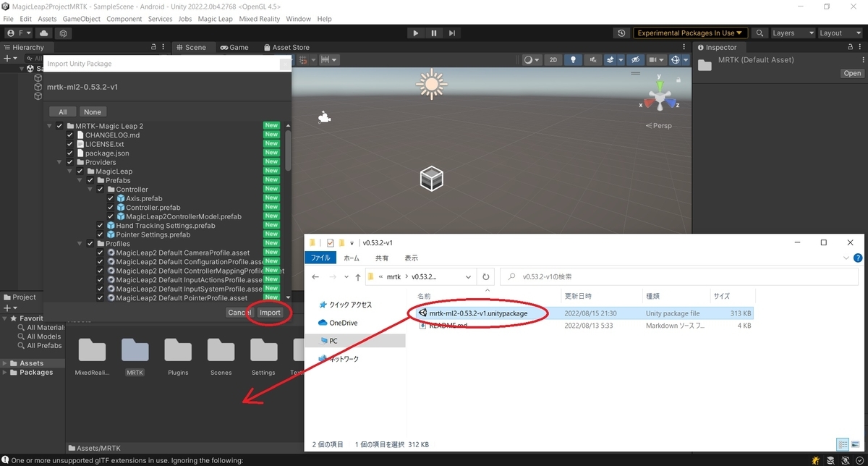This screenshot has height=466, width=868.
Task: Open the Layers dropdown
Action: tap(792, 33)
